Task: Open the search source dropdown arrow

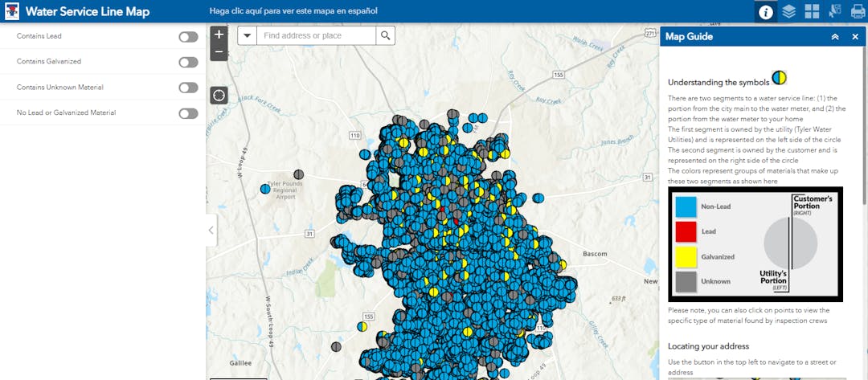Action: (247, 35)
